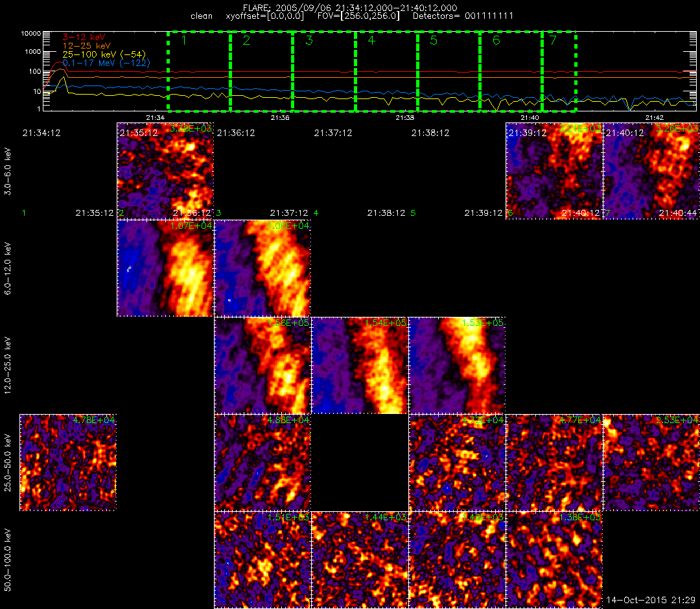Click the '21:40:44' interval end time label
Viewport: 700px width, 609px height.
point(678,213)
